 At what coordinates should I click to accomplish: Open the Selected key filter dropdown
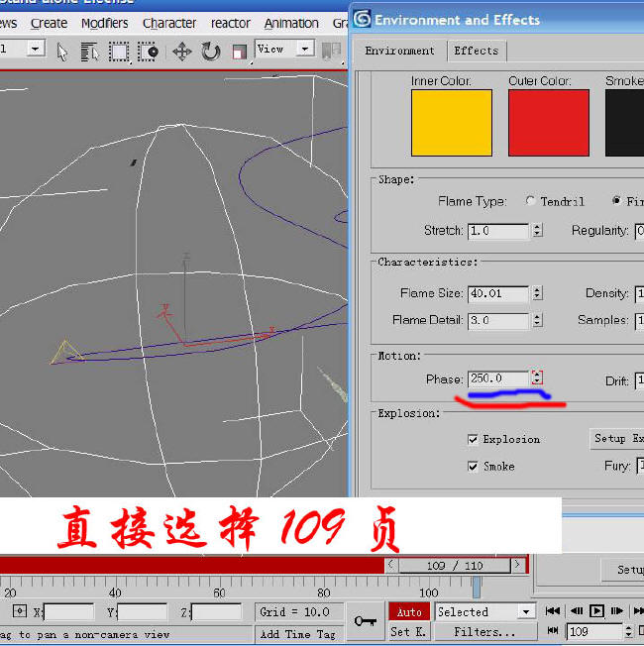(526, 612)
